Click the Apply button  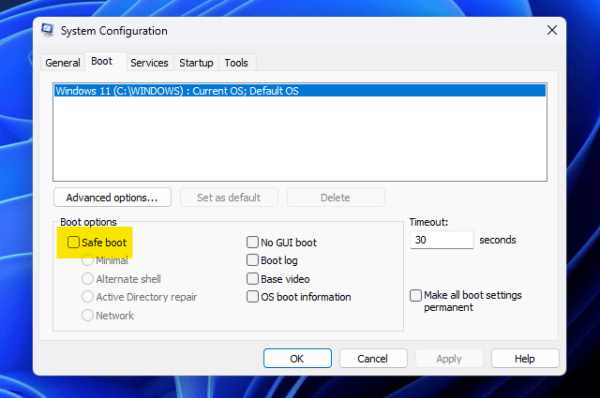coord(449,358)
